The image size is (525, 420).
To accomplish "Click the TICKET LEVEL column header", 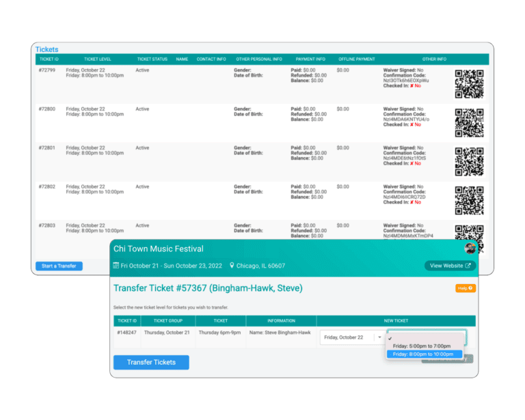I will pyautogui.click(x=98, y=59).
